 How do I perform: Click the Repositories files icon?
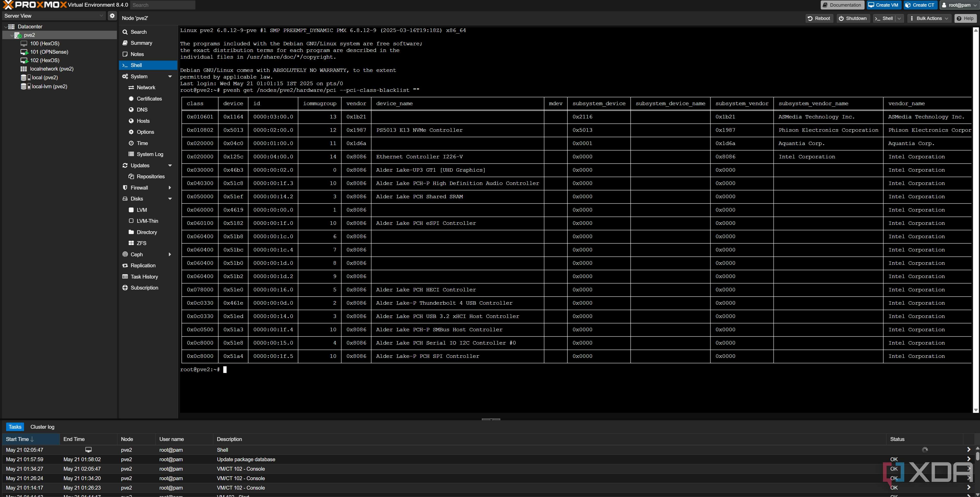tap(131, 176)
